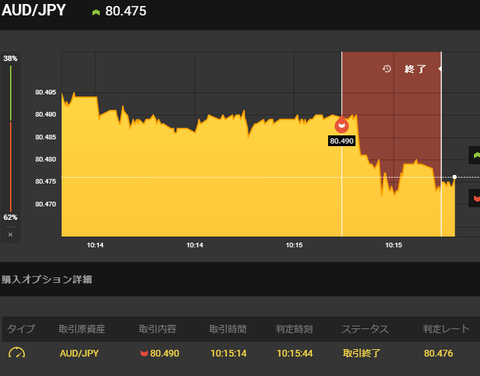The image size is (480, 376).
Task: Click the 判定レート column header
Action: (446, 329)
